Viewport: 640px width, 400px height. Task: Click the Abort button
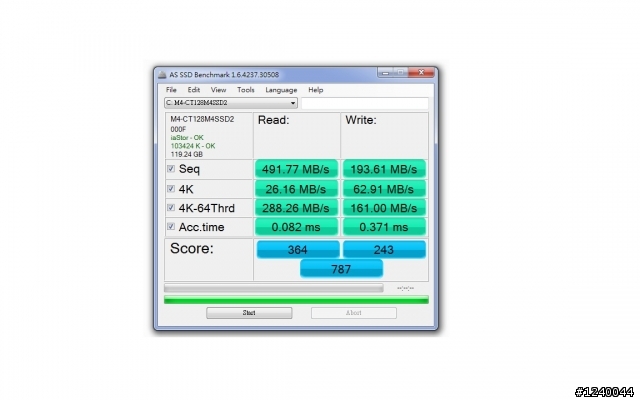point(353,313)
